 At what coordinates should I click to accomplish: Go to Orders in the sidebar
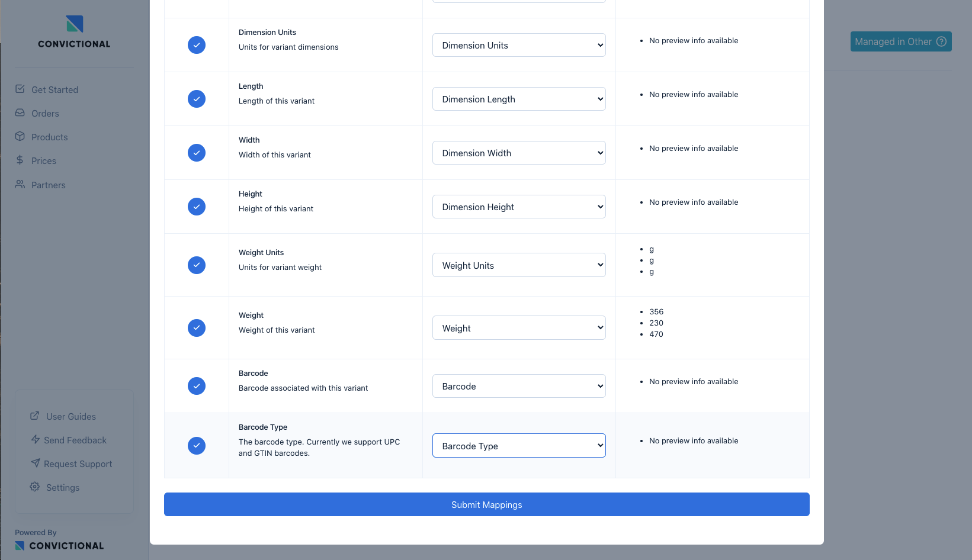click(x=45, y=114)
